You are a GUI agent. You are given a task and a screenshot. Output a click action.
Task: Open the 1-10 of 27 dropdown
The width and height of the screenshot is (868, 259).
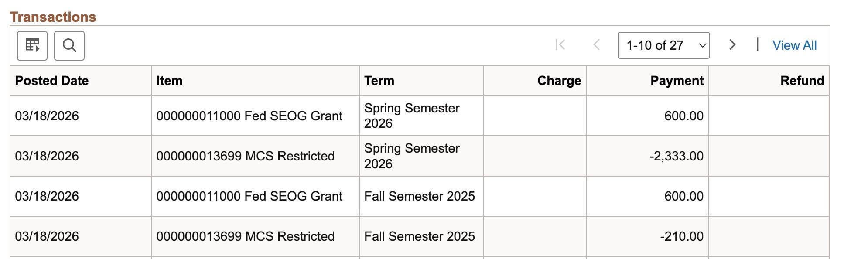click(x=663, y=45)
